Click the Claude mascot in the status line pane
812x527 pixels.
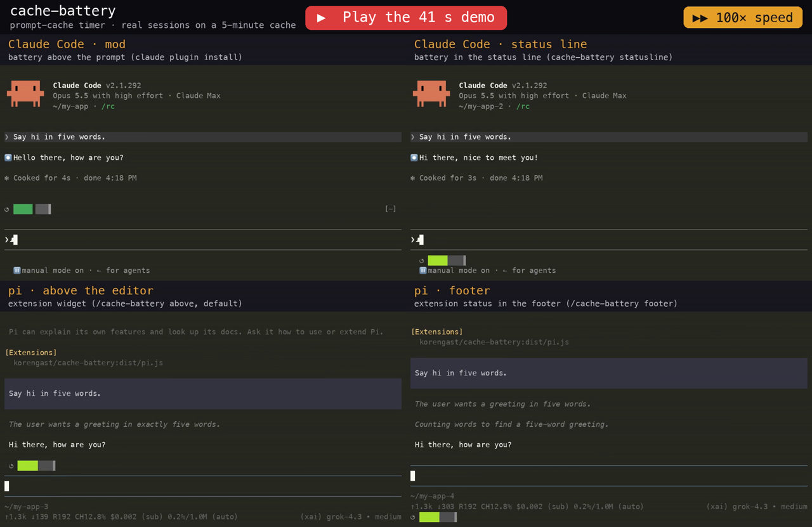[x=431, y=94]
